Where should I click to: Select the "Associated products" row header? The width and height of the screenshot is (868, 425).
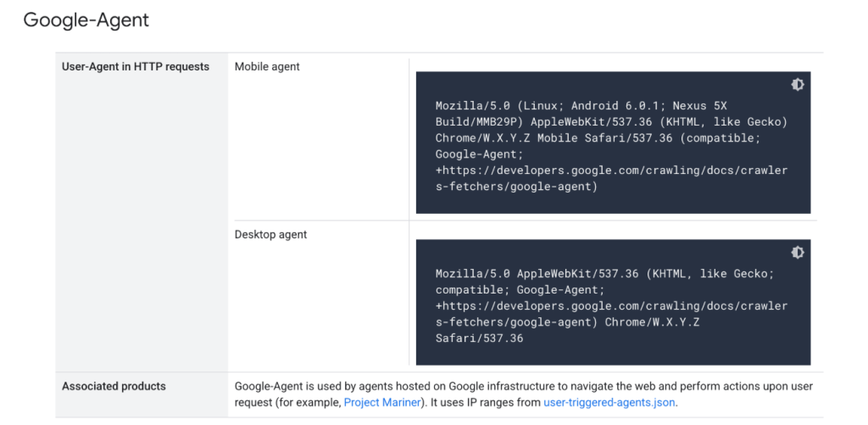[x=114, y=387]
